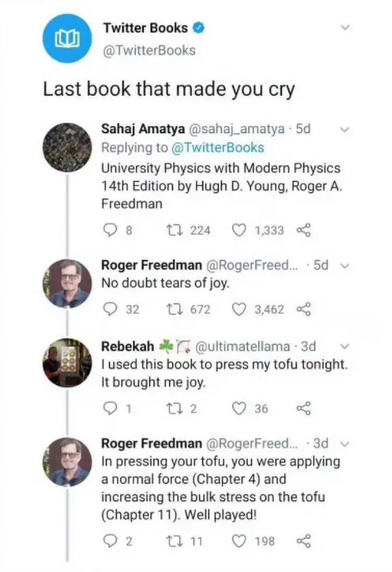Share the 'Well played!' tweet
392x572 pixels.
pos(303,541)
